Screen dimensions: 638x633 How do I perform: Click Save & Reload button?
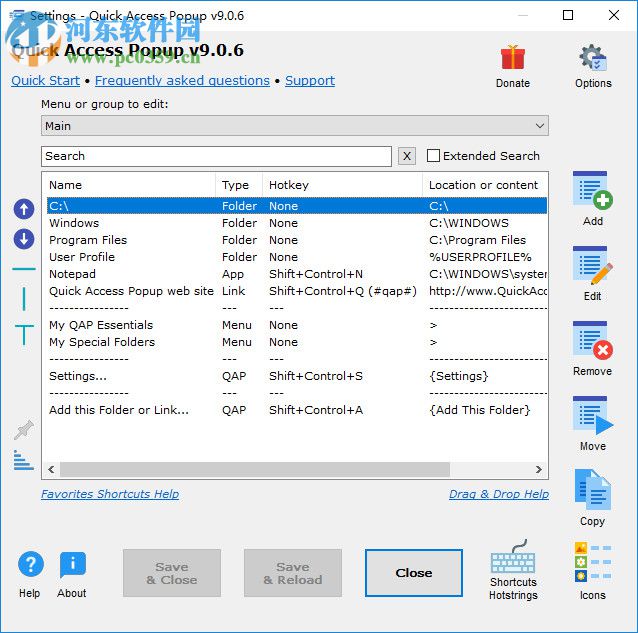(293, 573)
